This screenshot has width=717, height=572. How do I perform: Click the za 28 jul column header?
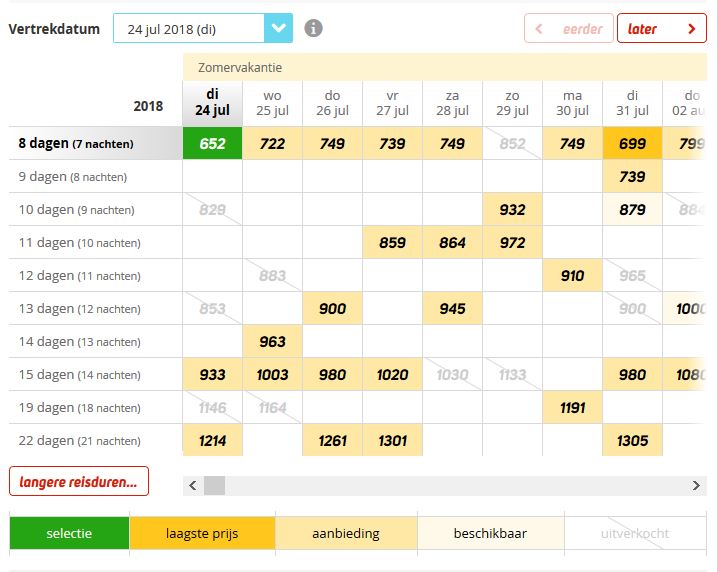452,103
